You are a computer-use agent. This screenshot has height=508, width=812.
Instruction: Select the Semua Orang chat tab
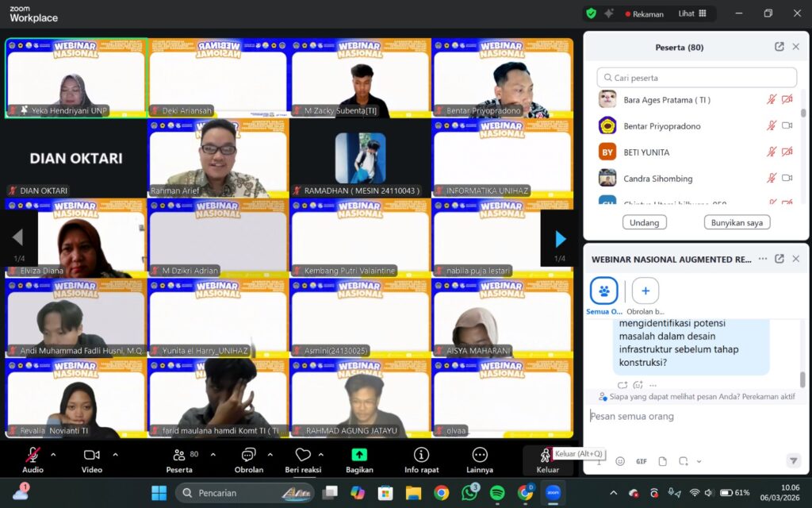604,291
